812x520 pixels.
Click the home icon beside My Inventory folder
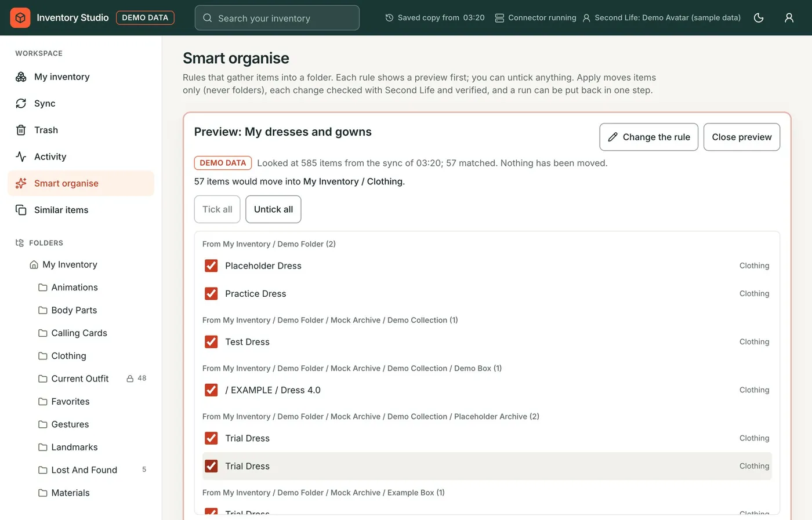(x=34, y=264)
